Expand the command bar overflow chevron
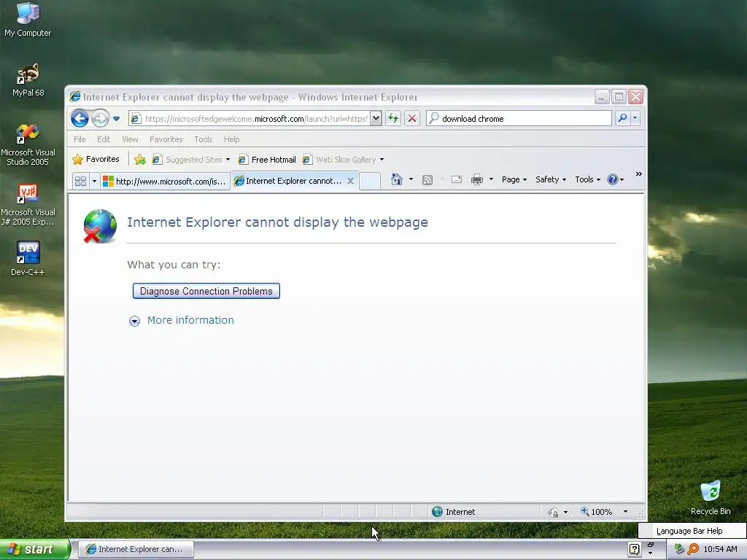 pyautogui.click(x=639, y=174)
